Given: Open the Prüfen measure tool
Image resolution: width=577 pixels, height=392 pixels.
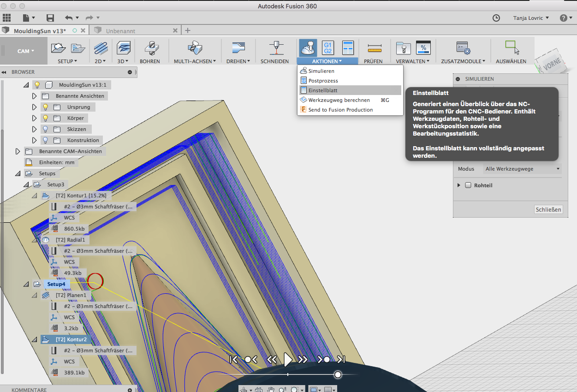Looking at the screenshot, I should [x=375, y=48].
